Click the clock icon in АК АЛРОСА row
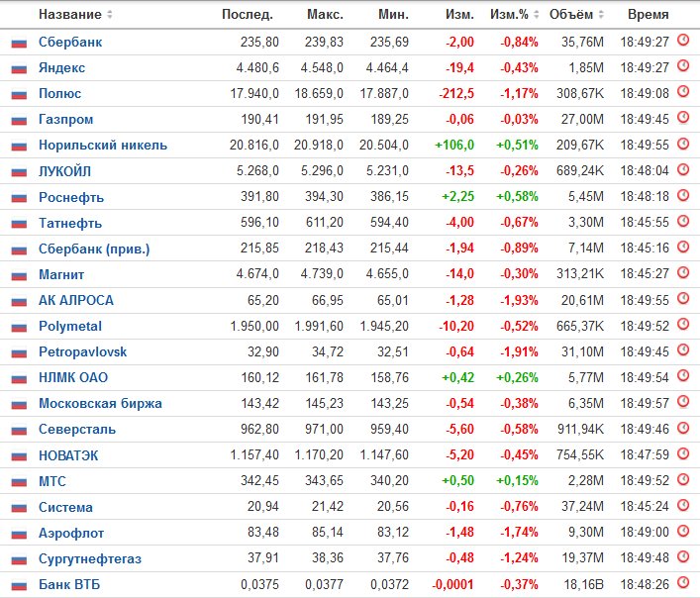Screen dimensions: 700x598 tap(683, 298)
